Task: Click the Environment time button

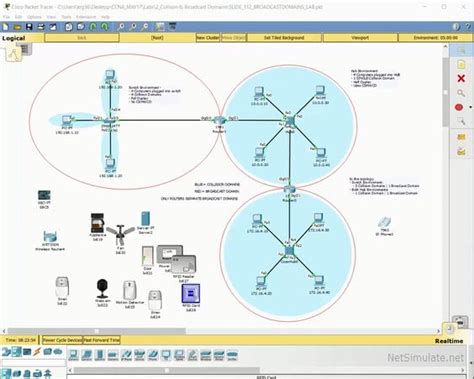Action: tap(436, 38)
